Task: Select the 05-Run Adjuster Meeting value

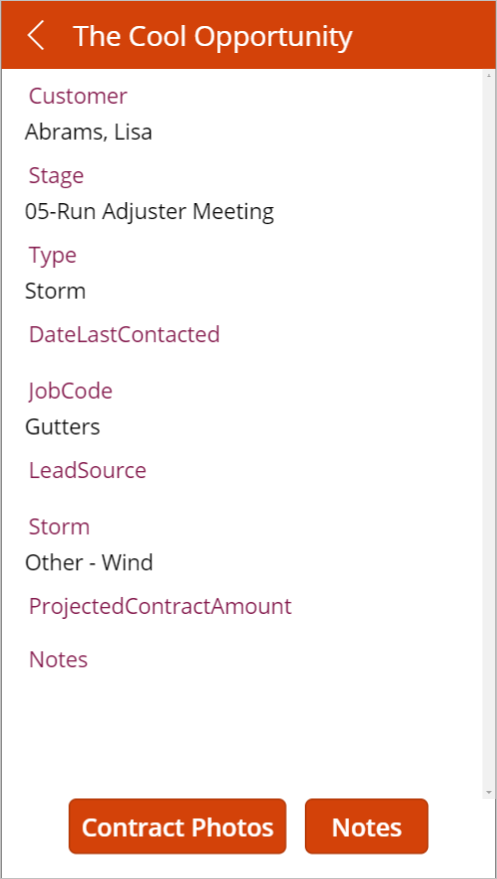Action: [x=150, y=211]
